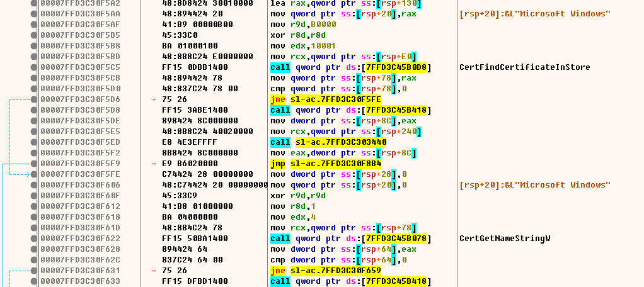Click the jump arrow marker on row 00007FFD3C30F5F9
Screen dimensions: 644x287
point(154,164)
